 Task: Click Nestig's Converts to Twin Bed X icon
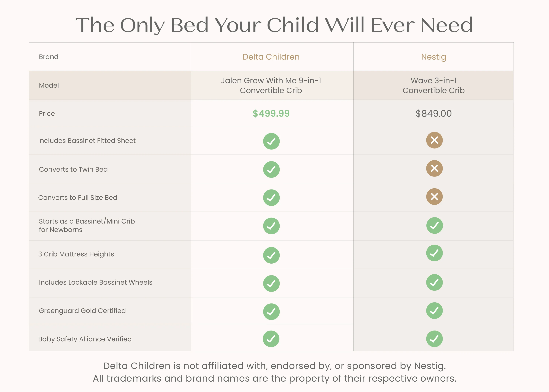coord(434,168)
